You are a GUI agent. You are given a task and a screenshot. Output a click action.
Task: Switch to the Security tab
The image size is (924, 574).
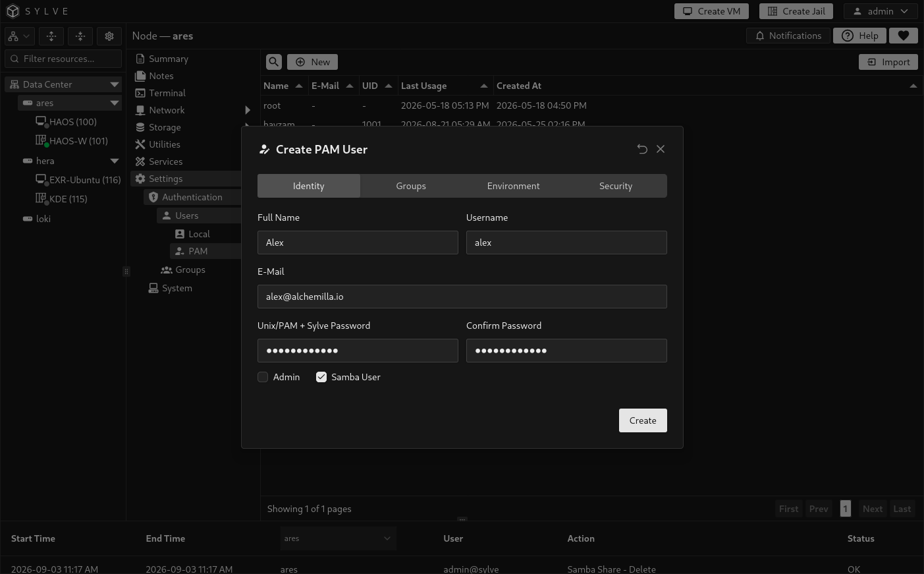click(616, 186)
